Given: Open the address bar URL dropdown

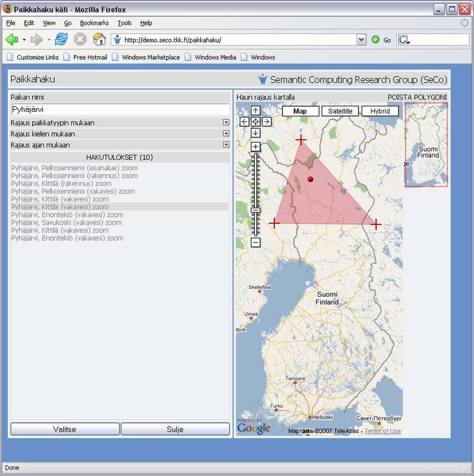Looking at the screenshot, I should (361, 39).
